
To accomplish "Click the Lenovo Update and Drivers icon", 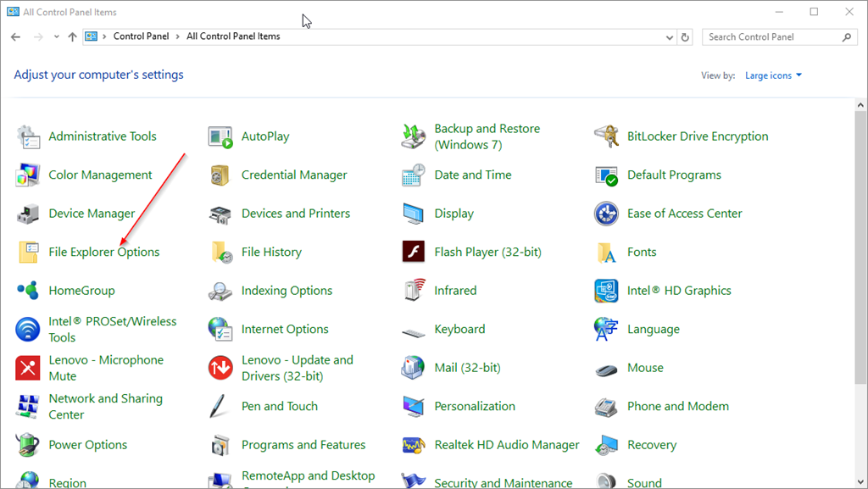I will tap(220, 368).
